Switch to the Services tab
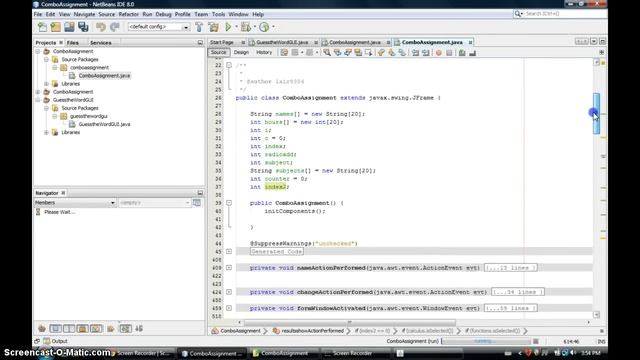Screen dimensions: 640x360 tap(100, 42)
